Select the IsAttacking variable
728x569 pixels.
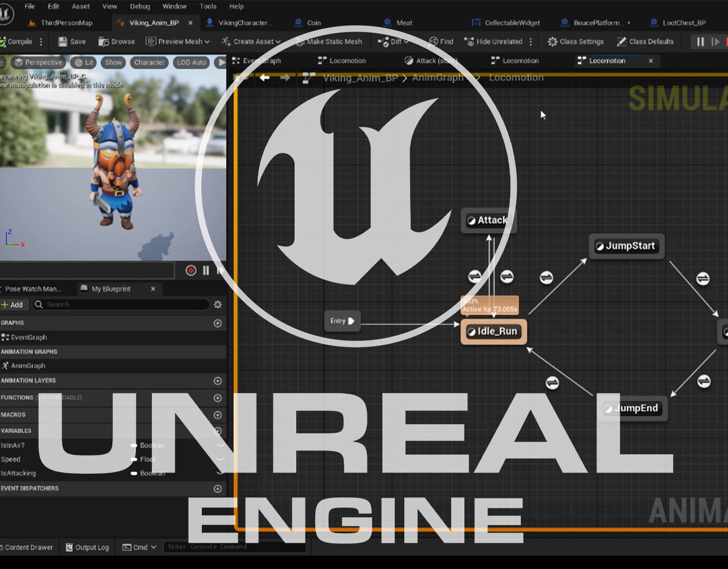[x=18, y=473]
